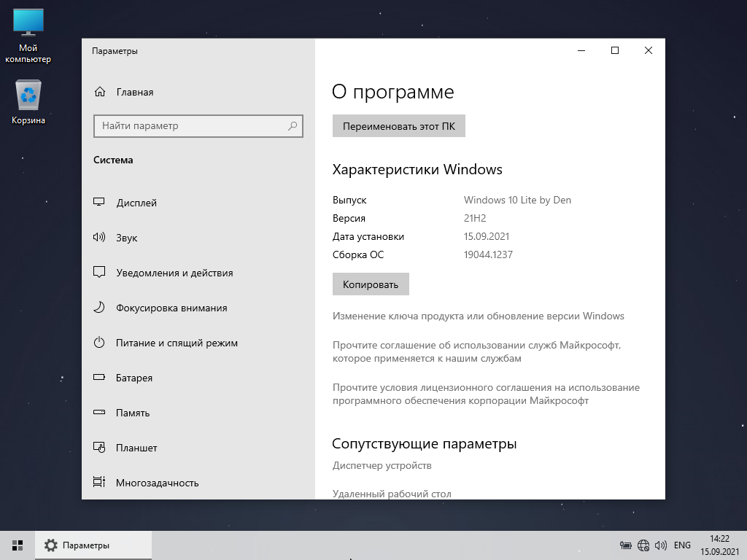Open link about changing product key
This screenshot has height=560, width=747.
479,316
